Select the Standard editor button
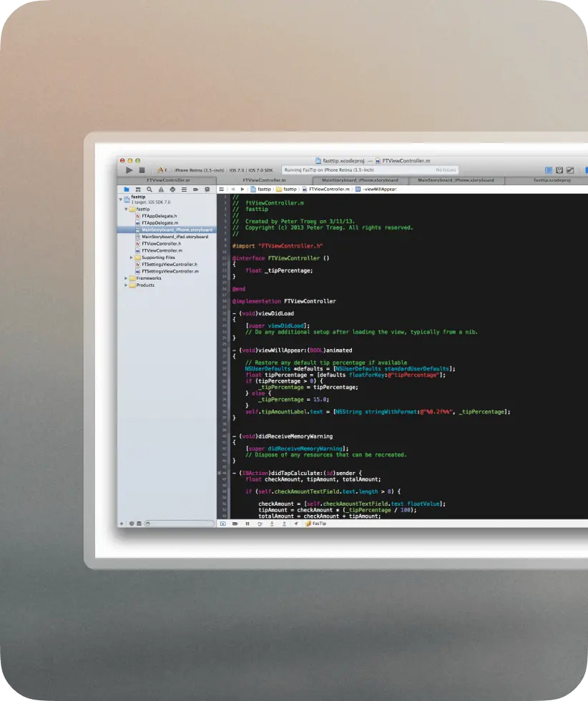The height and width of the screenshot is (701, 588). (549, 170)
